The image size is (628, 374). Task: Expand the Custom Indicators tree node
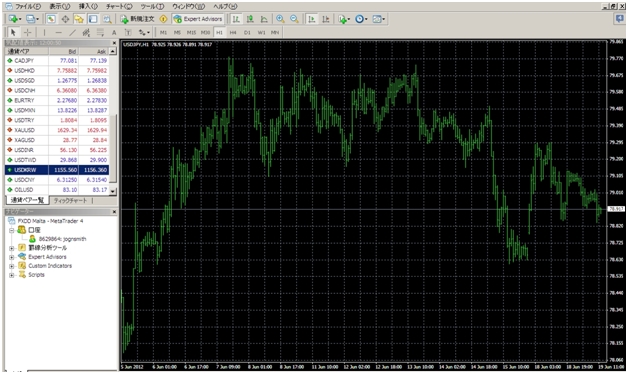pos(12,266)
